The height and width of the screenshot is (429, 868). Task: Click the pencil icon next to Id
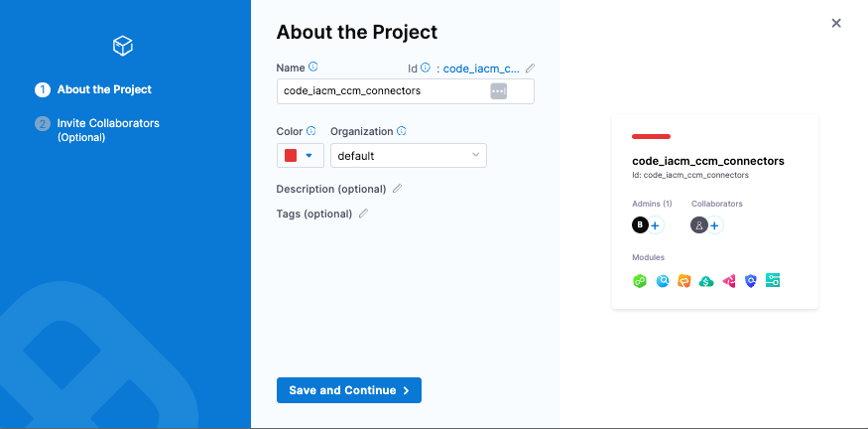[530, 69]
